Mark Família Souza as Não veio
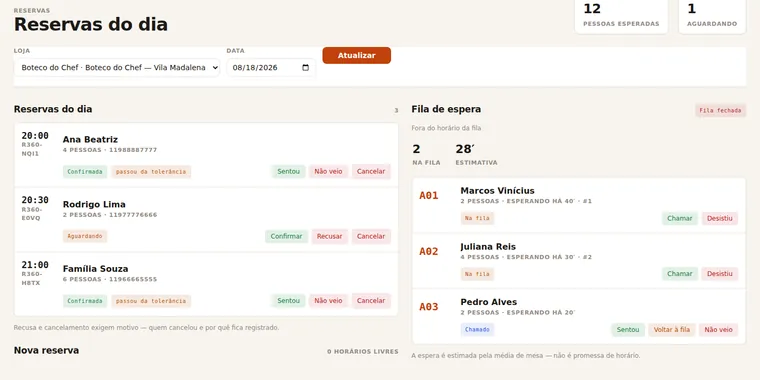 tap(328, 301)
